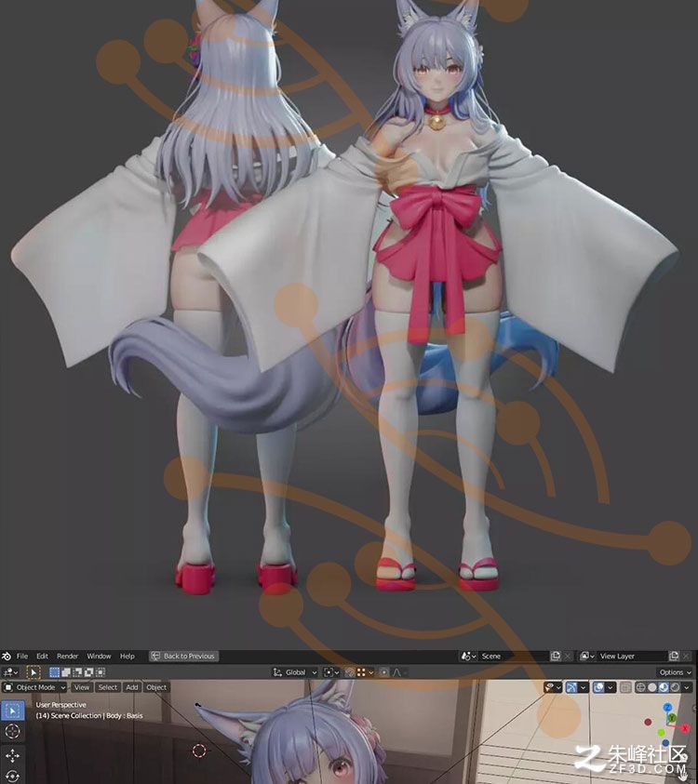The height and width of the screenshot is (784, 698).
Task: Click the View Layer name field
Action: [x=632, y=656]
